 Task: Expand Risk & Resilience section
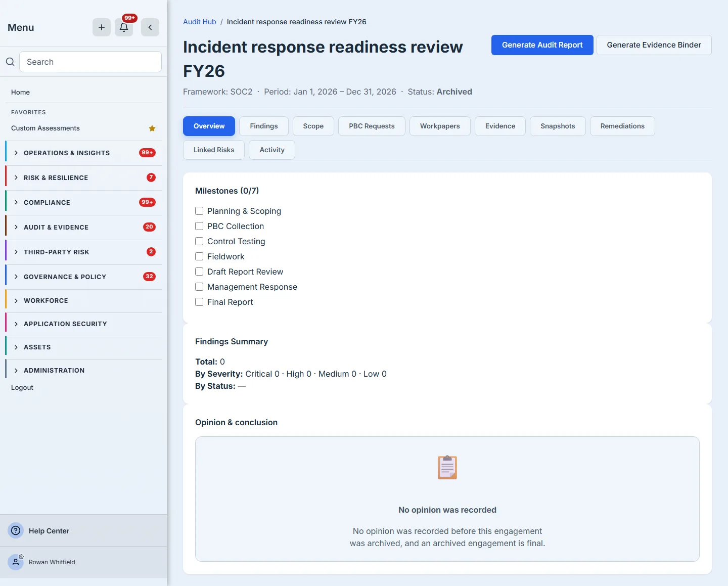pos(83,177)
